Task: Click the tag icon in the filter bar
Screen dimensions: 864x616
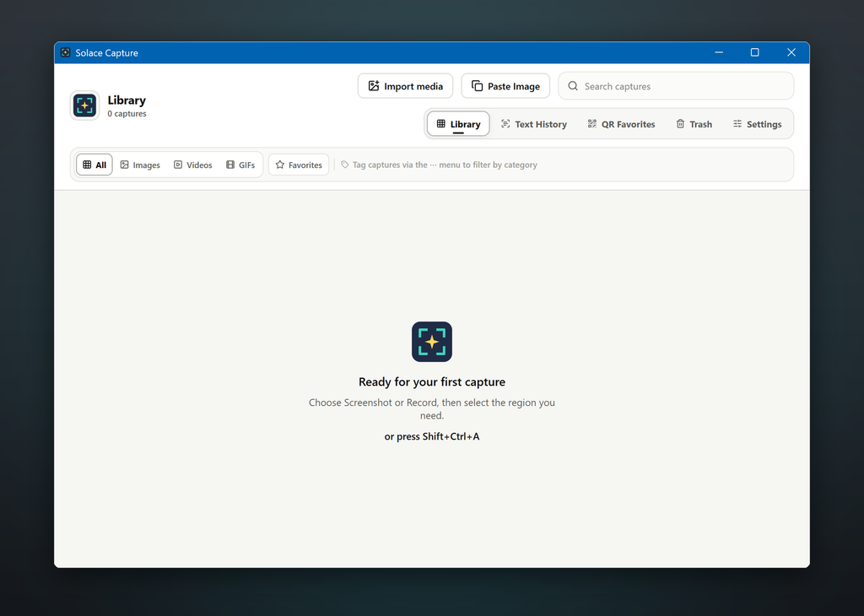Action: click(345, 165)
